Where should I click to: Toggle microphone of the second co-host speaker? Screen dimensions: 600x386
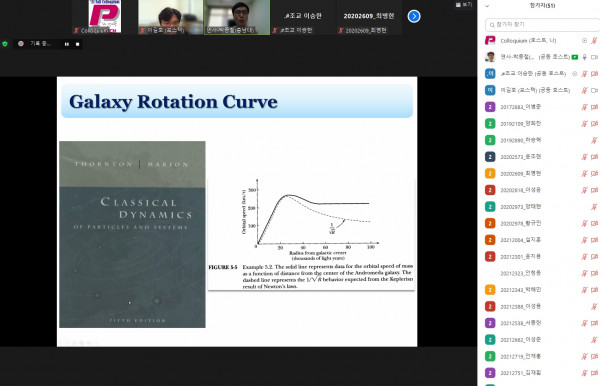(584, 57)
